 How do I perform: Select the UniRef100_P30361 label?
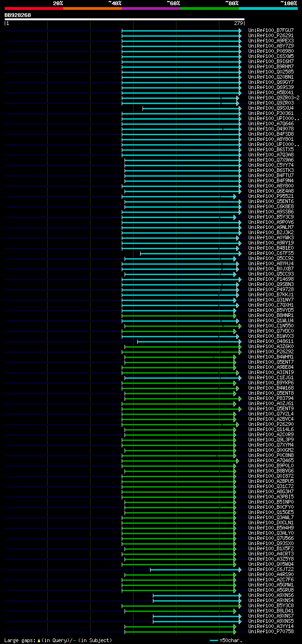271,113
